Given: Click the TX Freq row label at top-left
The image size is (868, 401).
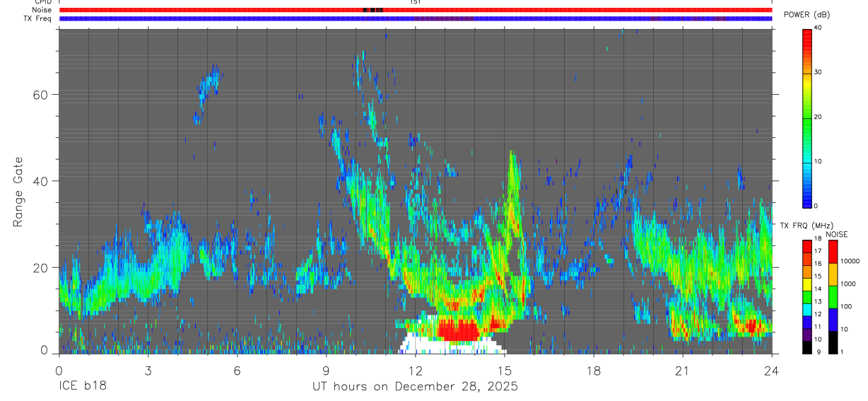Looking at the screenshot, I should (x=38, y=18).
